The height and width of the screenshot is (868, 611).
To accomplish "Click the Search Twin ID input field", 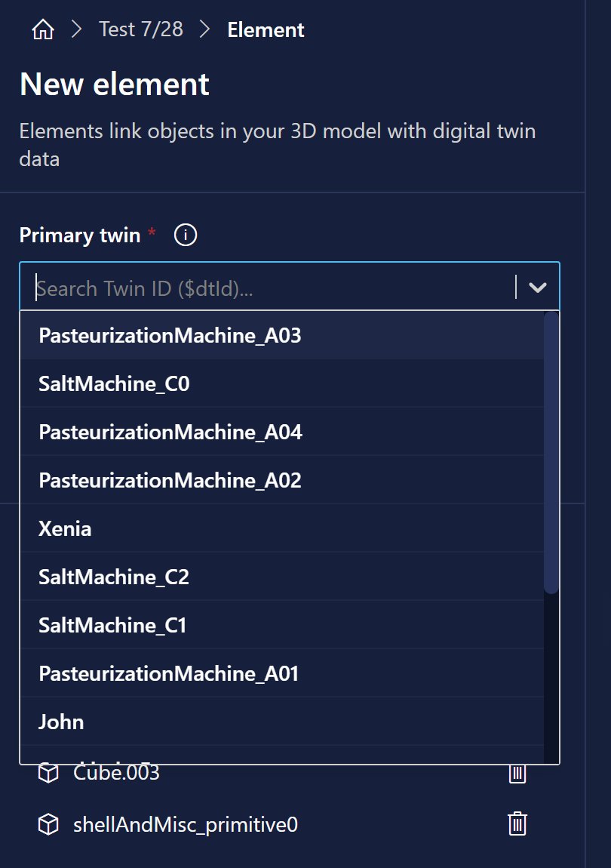I will [x=226, y=287].
